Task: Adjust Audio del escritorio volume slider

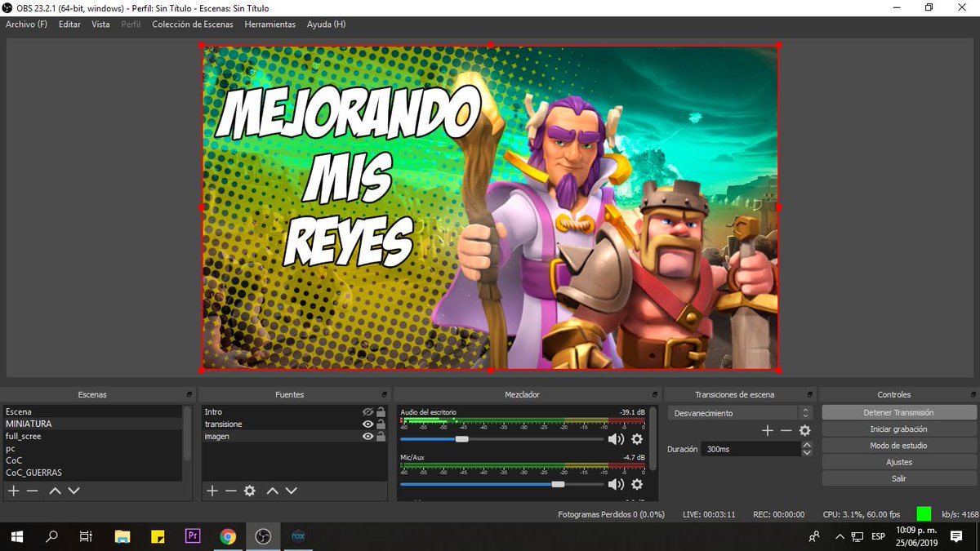Action: [x=461, y=439]
